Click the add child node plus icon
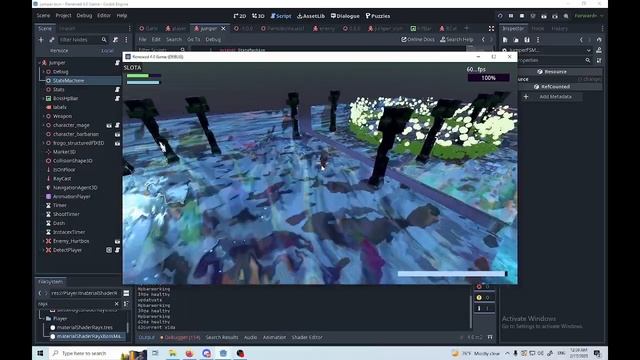The height and width of the screenshot is (360, 640). pyautogui.click(x=41, y=40)
